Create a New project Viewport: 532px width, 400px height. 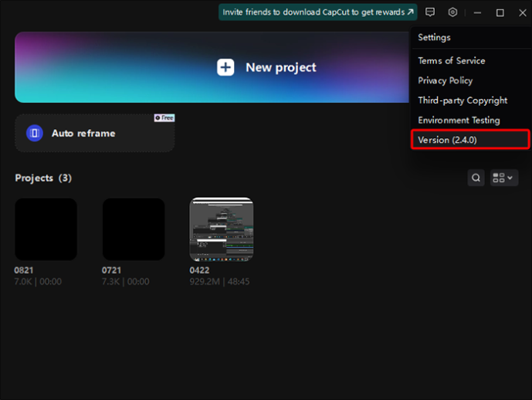point(212,67)
